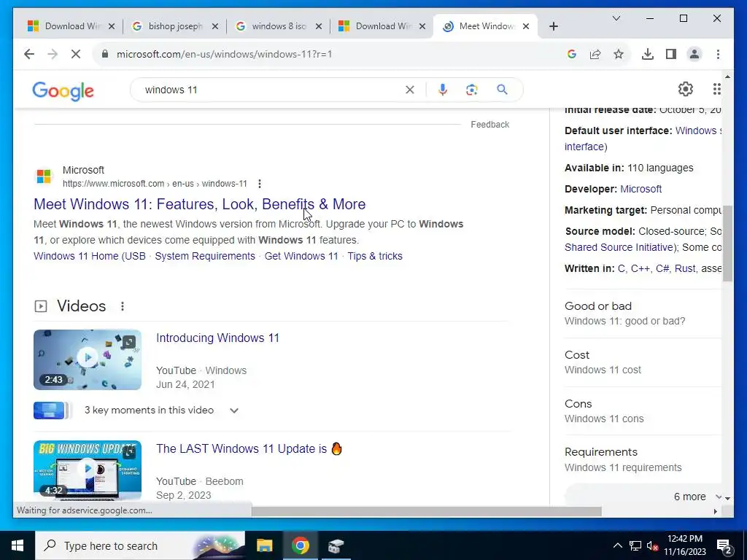Go back to the previous page

(x=29, y=54)
